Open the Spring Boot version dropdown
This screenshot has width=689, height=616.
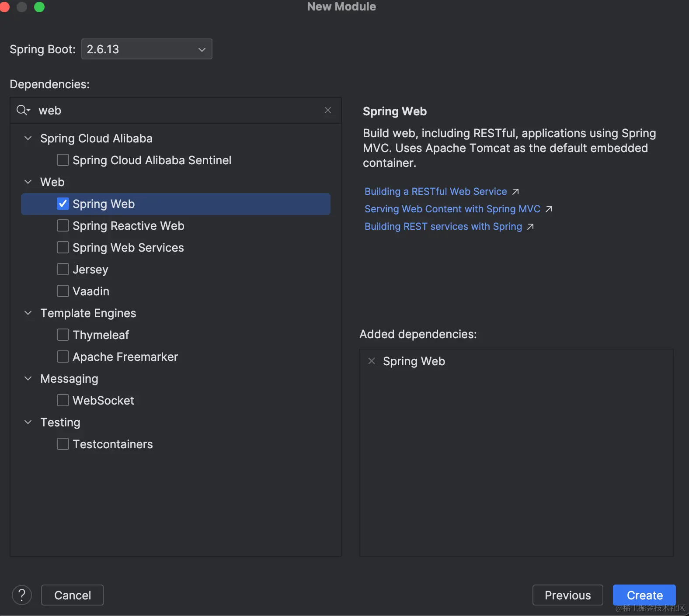147,49
